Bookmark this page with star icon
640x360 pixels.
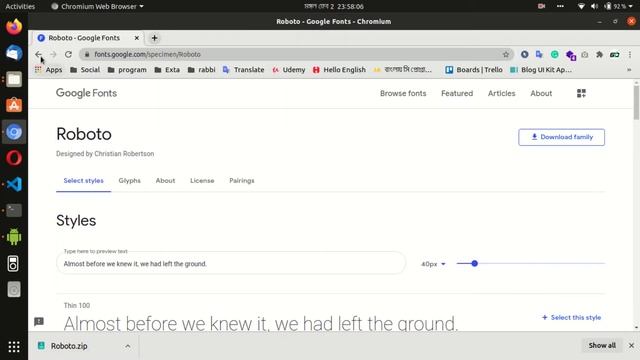pyautogui.click(x=506, y=54)
